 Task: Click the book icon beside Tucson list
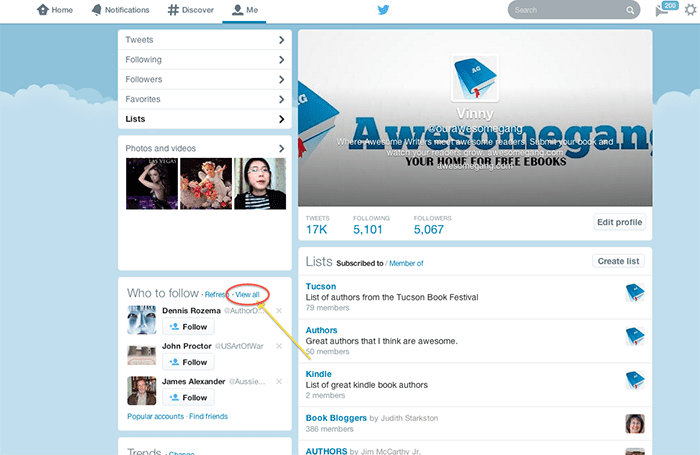[635, 292]
